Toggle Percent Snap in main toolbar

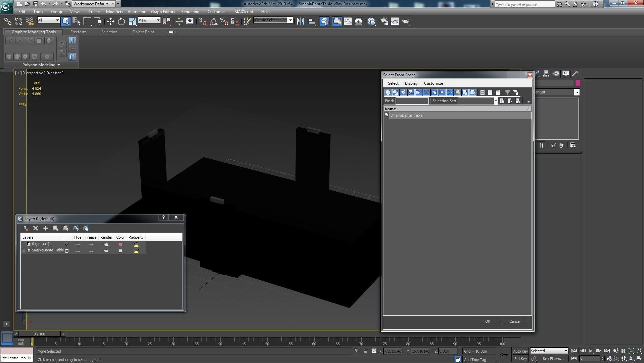point(224,22)
